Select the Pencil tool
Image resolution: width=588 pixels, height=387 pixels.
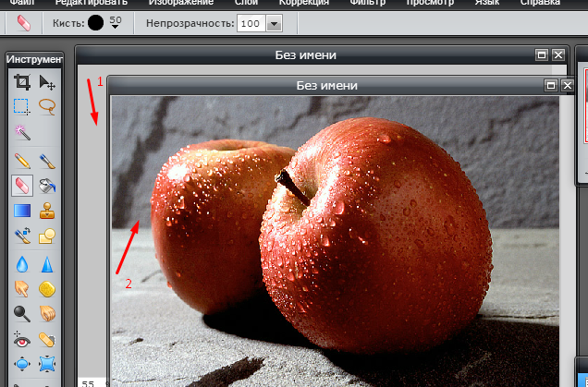click(22, 160)
